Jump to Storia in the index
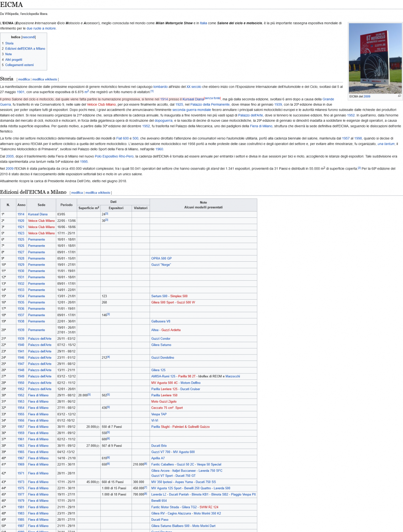Screen dimensions: 403x532 click(9, 43)
